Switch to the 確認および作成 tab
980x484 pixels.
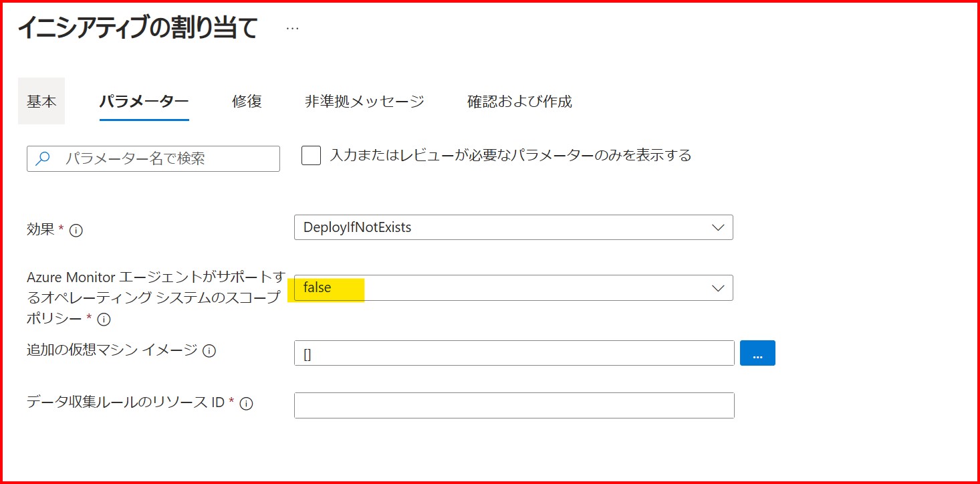[x=519, y=101]
